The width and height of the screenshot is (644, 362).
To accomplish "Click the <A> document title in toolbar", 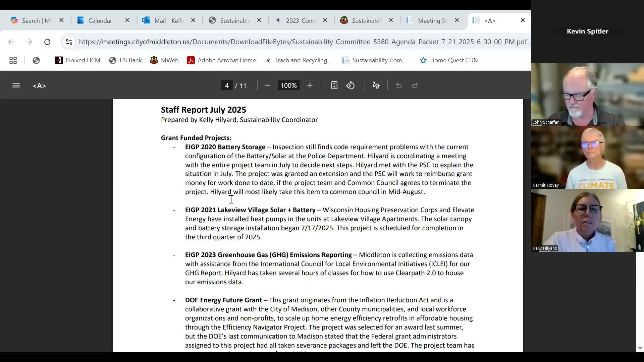I will coord(39,86).
